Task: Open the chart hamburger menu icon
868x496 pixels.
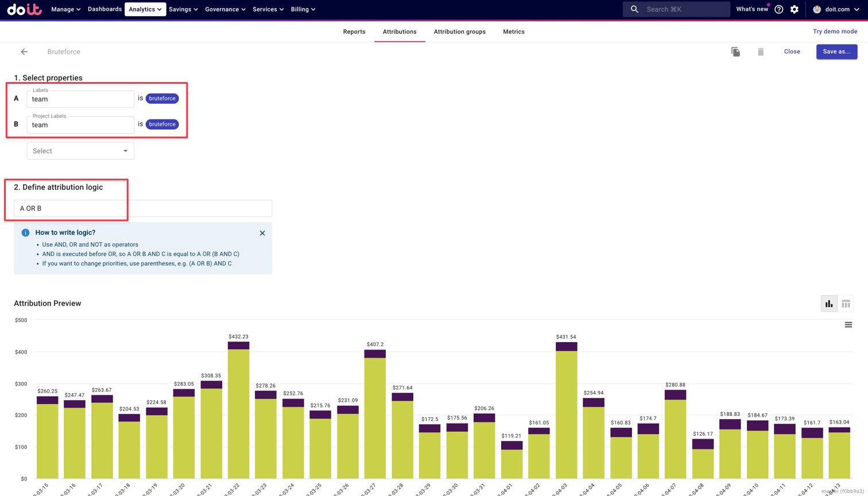Action: 848,325
